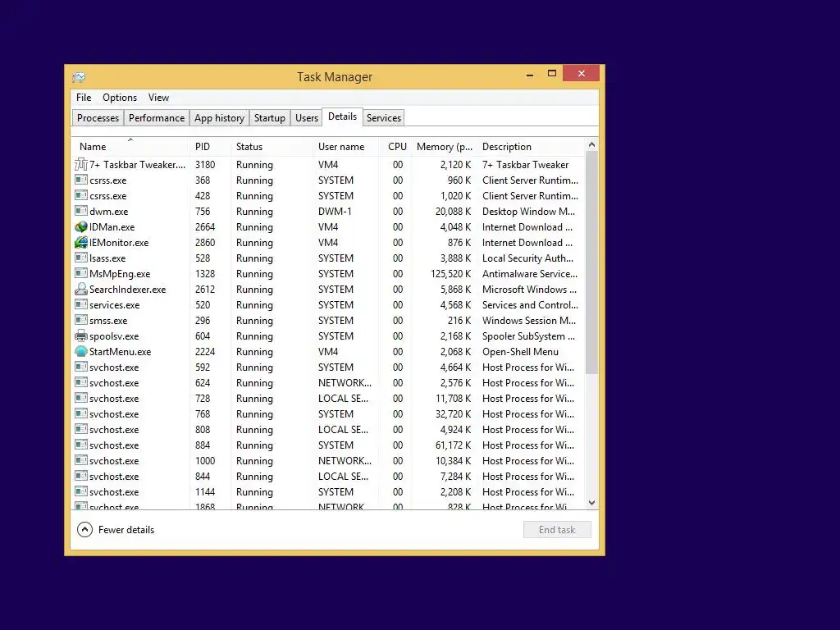
Task: Click the icon of csrss.exe PID 368
Action: (81, 180)
